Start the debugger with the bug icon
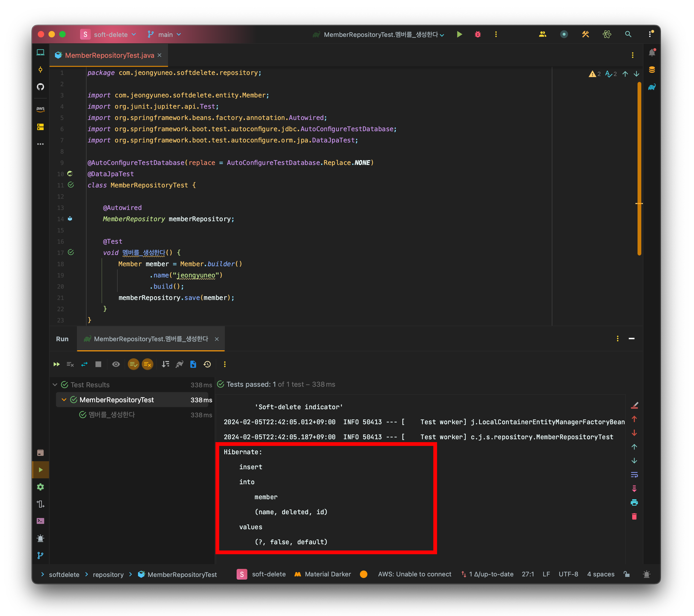This screenshot has height=616, width=694. [x=478, y=34]
